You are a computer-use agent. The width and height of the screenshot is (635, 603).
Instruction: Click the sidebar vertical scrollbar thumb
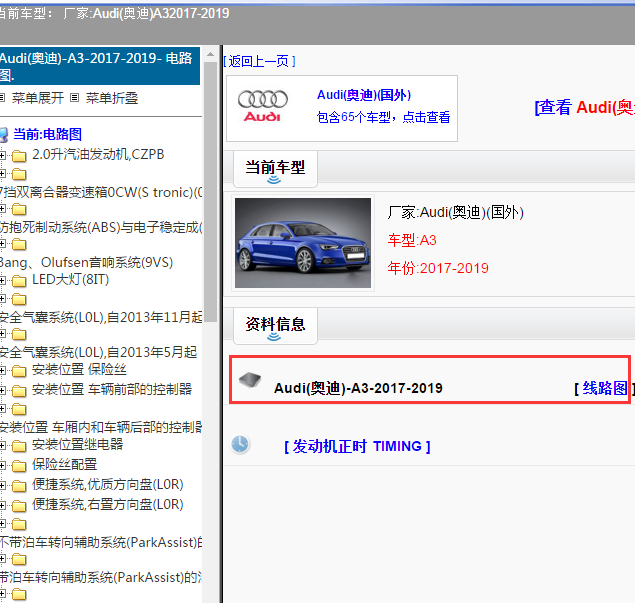pos(210,191)
